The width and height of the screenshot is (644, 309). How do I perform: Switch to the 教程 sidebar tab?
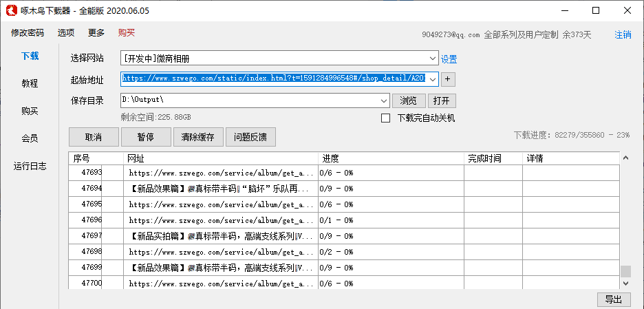30,83
